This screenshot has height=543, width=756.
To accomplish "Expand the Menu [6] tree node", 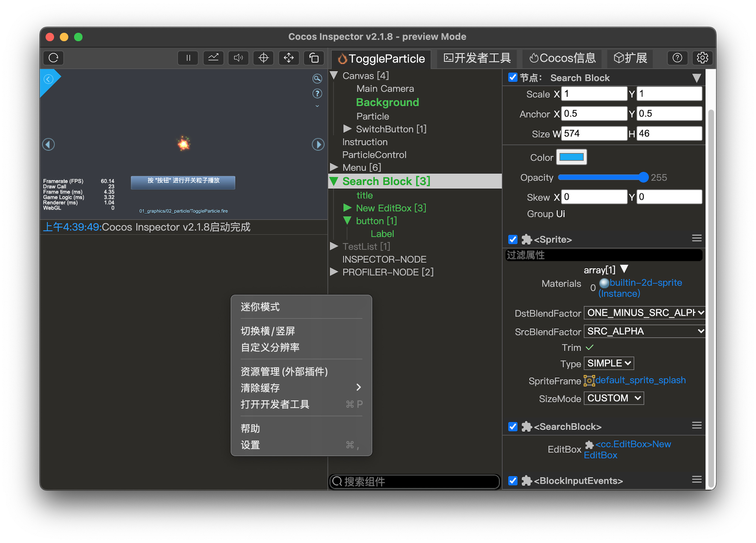I will (x=334, y=167).
